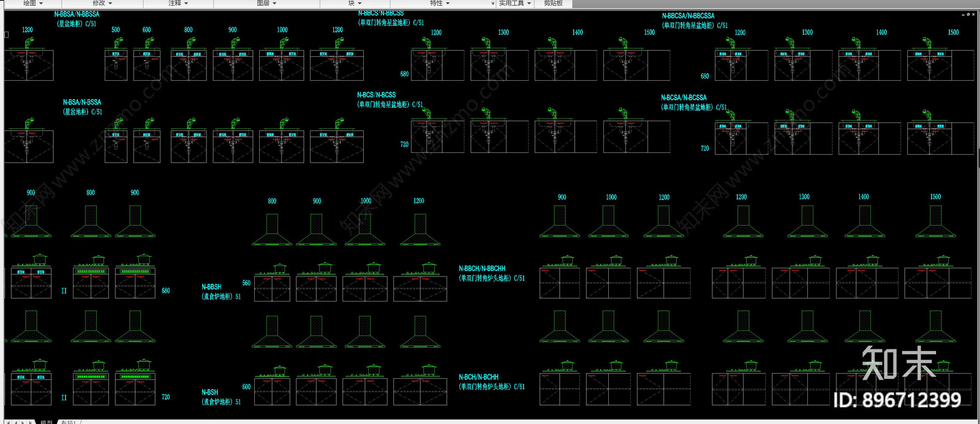The image size is (980, 424).
Task: Switch to the 布局1 layout tab
Action: (x=68, y=422)
